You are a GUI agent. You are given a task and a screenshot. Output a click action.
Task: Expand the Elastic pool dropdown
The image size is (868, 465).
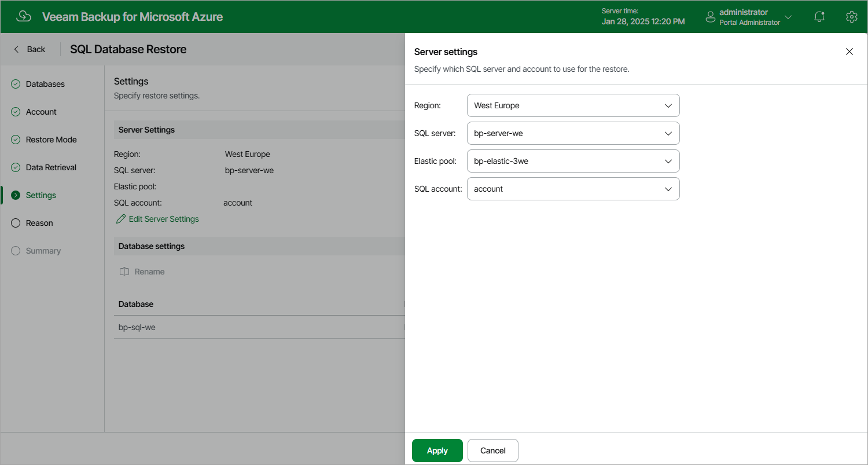click(x=573, y=161)
